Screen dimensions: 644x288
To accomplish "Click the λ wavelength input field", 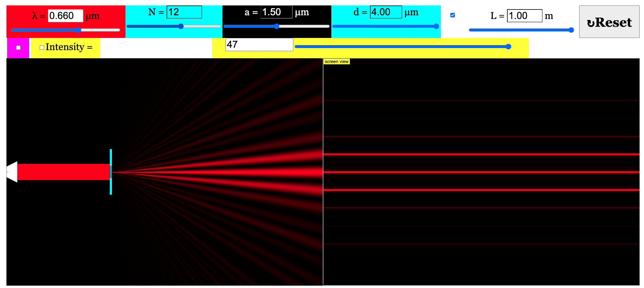I will point(65,16).
